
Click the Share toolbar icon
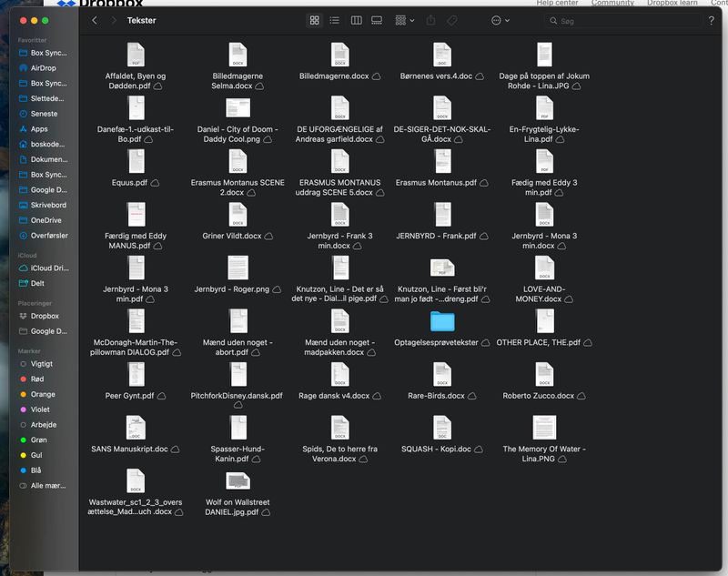430,20
